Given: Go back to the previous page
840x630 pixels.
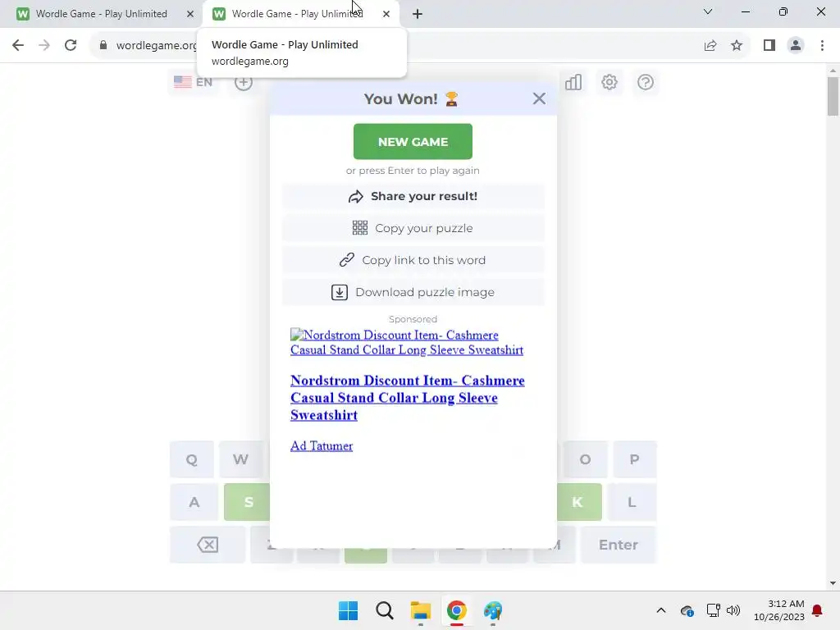Looking at the screenshot, I should pyautogui.click(x=18, y=45).
